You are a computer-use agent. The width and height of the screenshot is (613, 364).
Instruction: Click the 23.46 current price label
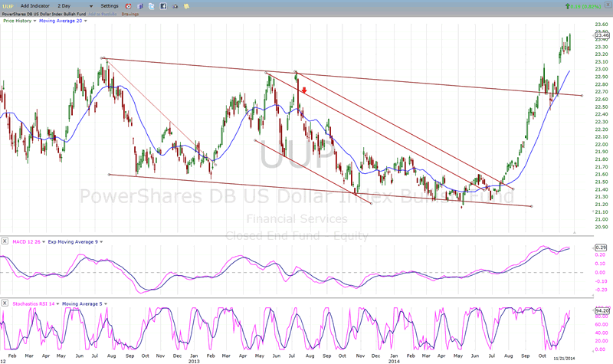click(x=602, y=35)
